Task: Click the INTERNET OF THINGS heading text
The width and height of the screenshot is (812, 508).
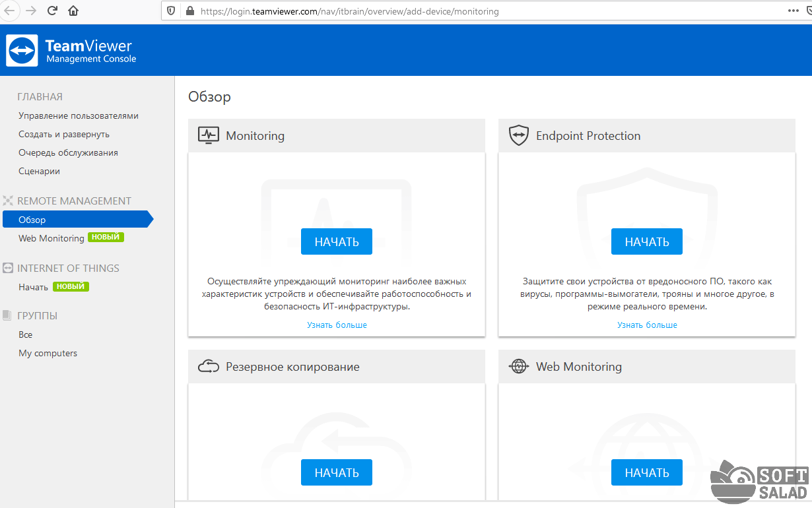Action: 68,268
